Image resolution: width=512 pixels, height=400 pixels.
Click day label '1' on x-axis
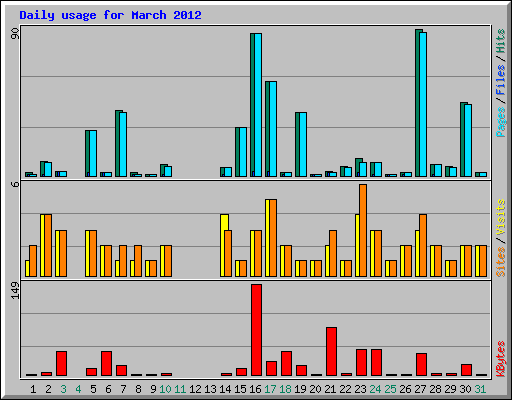point(33,389)
